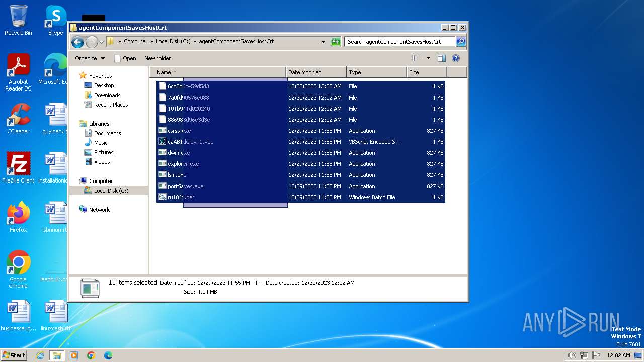This screenshot has height=362, width=644.
Task: Click the volume speaker tray icon
Action: click(572, 355)
